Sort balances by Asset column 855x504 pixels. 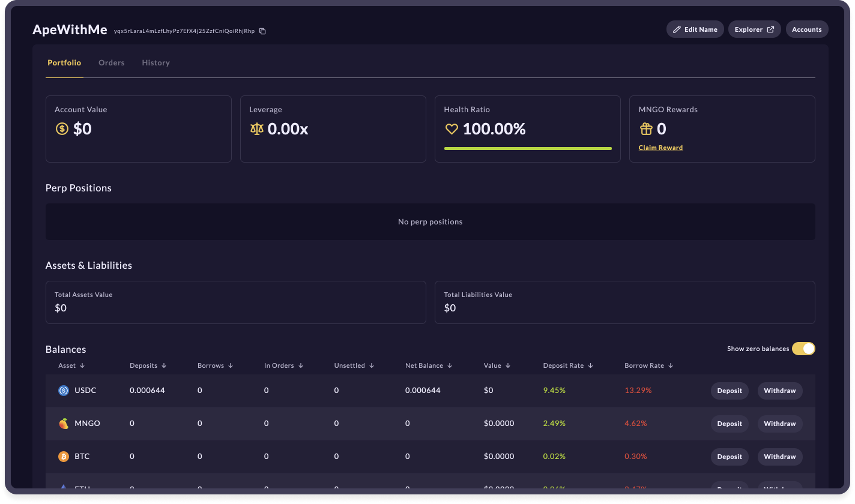pos(71,365)
